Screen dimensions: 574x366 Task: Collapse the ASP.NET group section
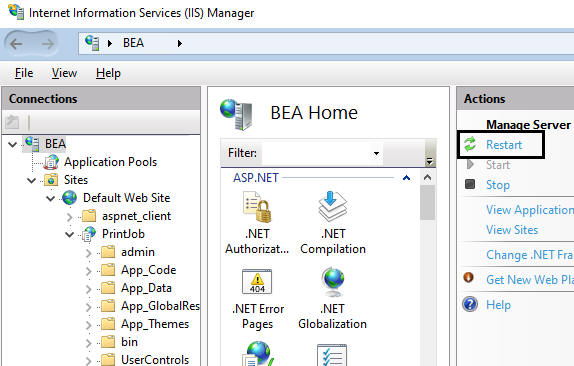406,178
